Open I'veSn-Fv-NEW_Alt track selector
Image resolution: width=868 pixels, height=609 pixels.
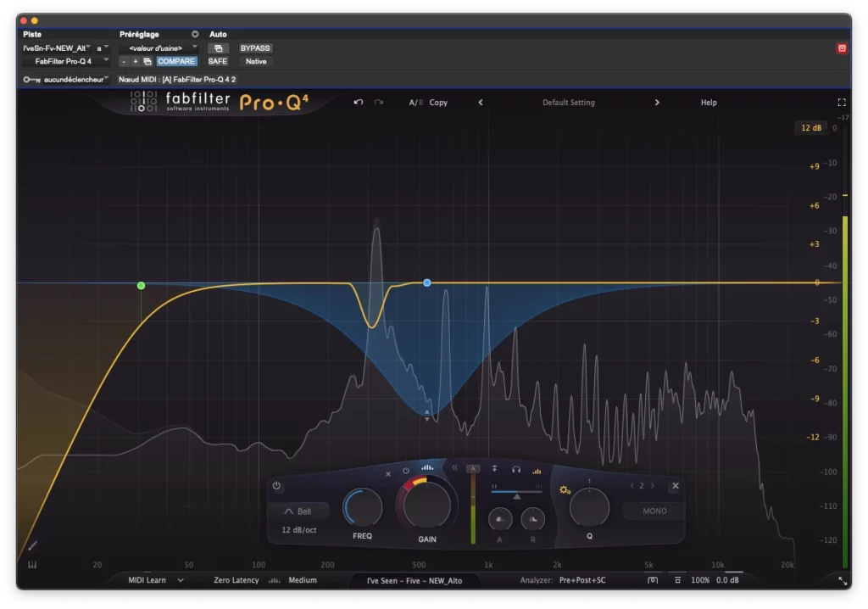tap(57, 48)
